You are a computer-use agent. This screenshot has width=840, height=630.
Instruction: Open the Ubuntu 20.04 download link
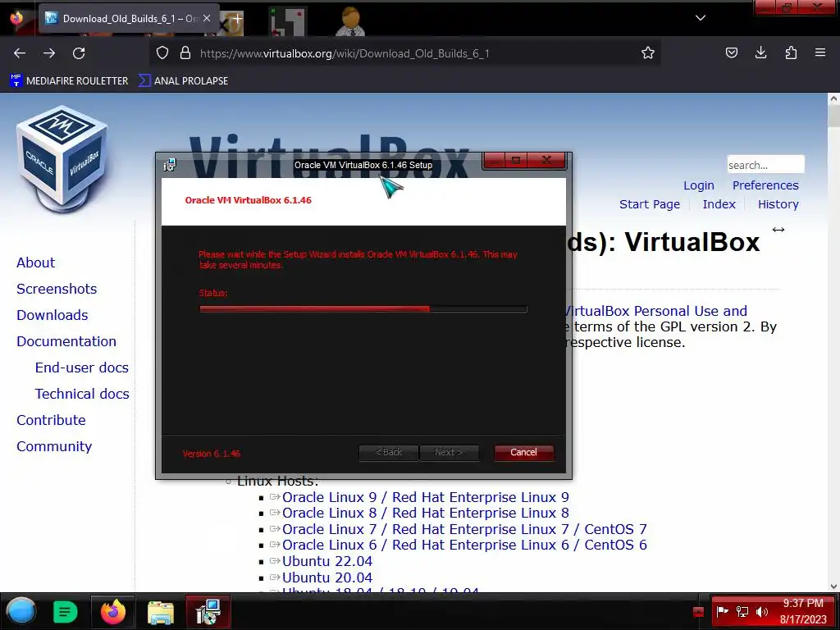coord(326,577)
